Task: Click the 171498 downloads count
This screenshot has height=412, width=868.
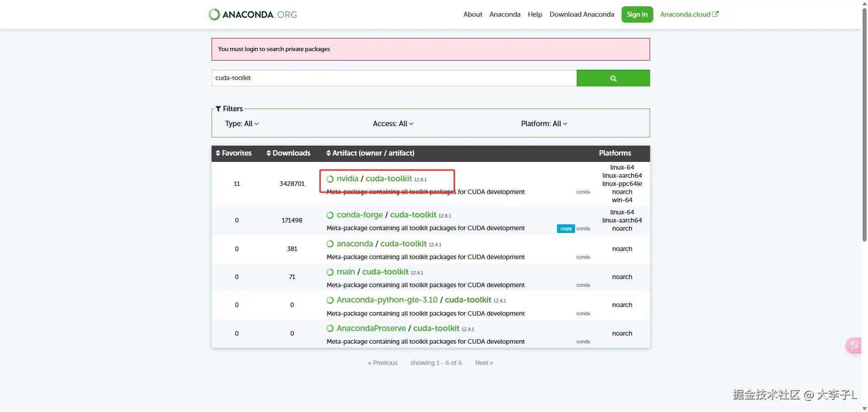Action: pos(292,220)
